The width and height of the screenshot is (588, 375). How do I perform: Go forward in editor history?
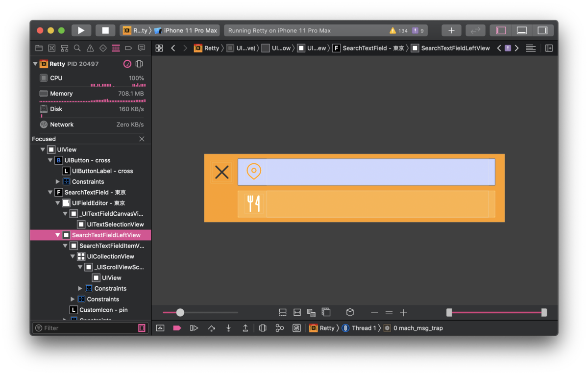pyautogui.click(x=185, y=48)
